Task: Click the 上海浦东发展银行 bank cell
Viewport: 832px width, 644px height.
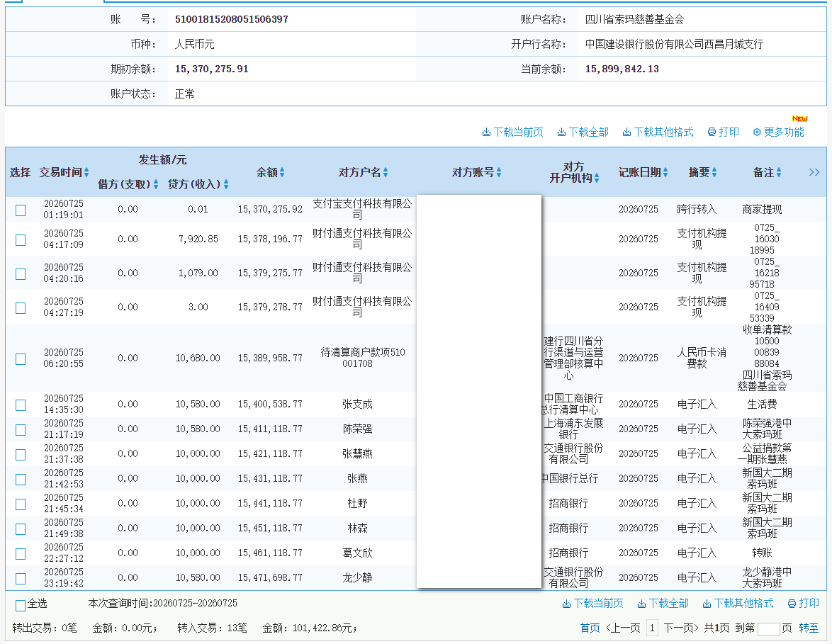Action: [x=573, y=429]
